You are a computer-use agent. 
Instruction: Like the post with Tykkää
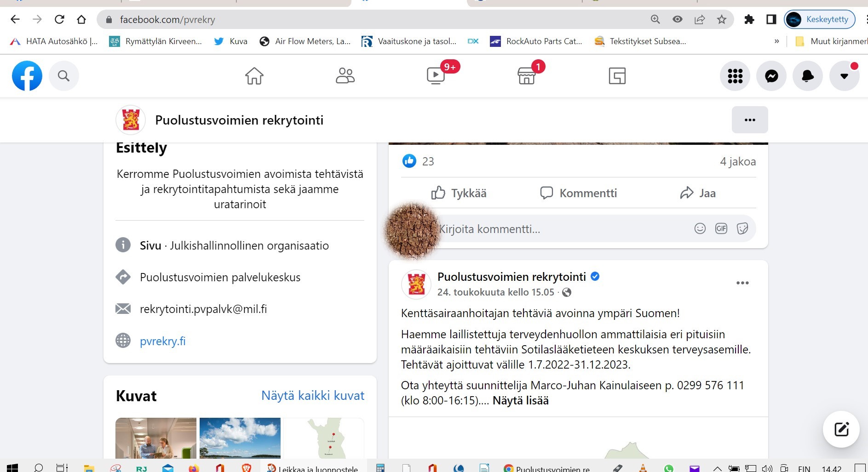(459, 193)
